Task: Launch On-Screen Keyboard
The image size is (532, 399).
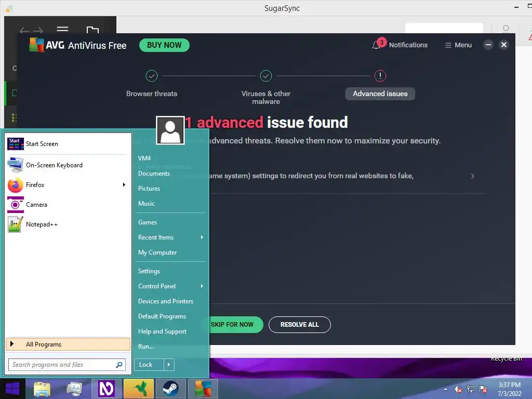Action: click(68, 165)
